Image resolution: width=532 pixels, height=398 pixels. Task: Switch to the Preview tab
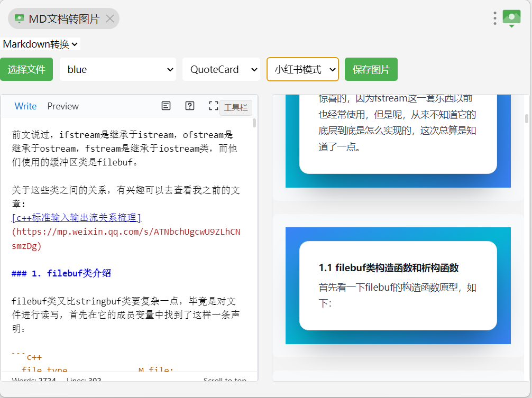[63, 106]
